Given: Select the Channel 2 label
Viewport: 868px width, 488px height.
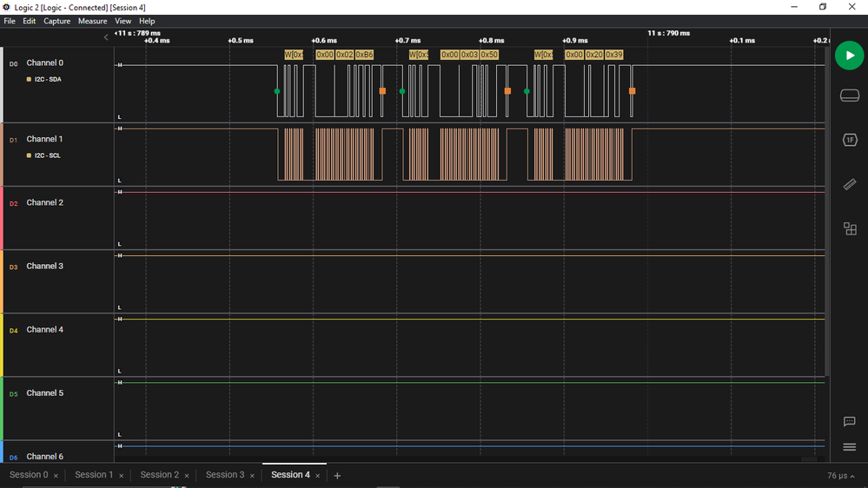Looking at the screenshot, I should 45,202.
